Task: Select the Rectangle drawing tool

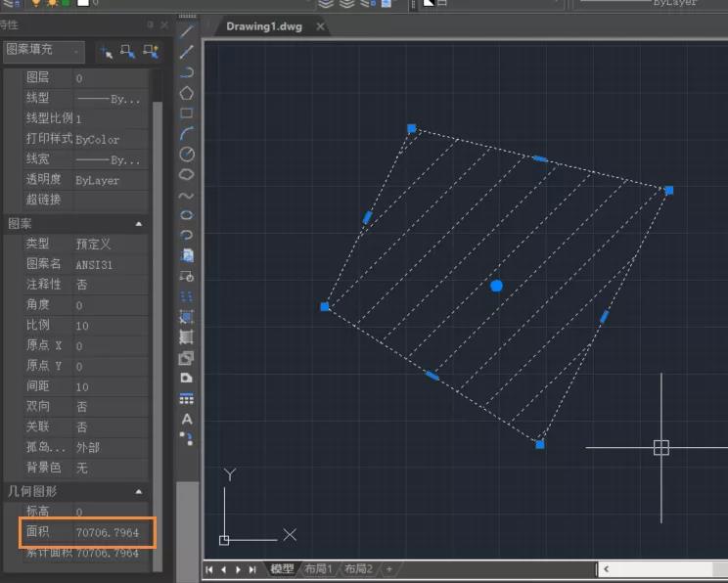Action: (187, 113)
